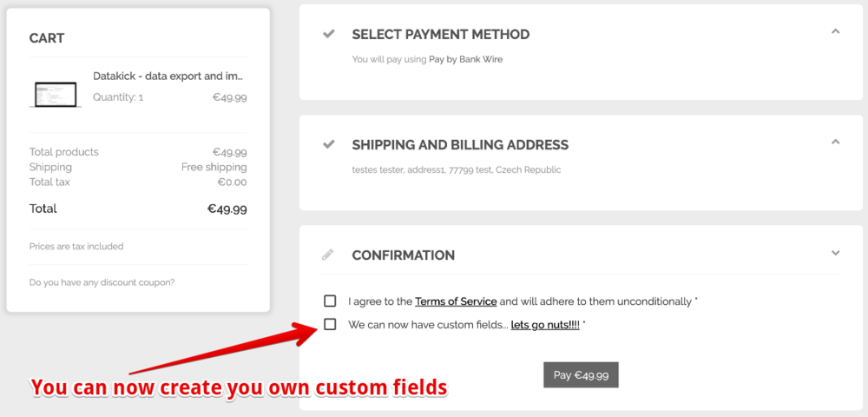Click the Cart panel heading

(47, 38)
